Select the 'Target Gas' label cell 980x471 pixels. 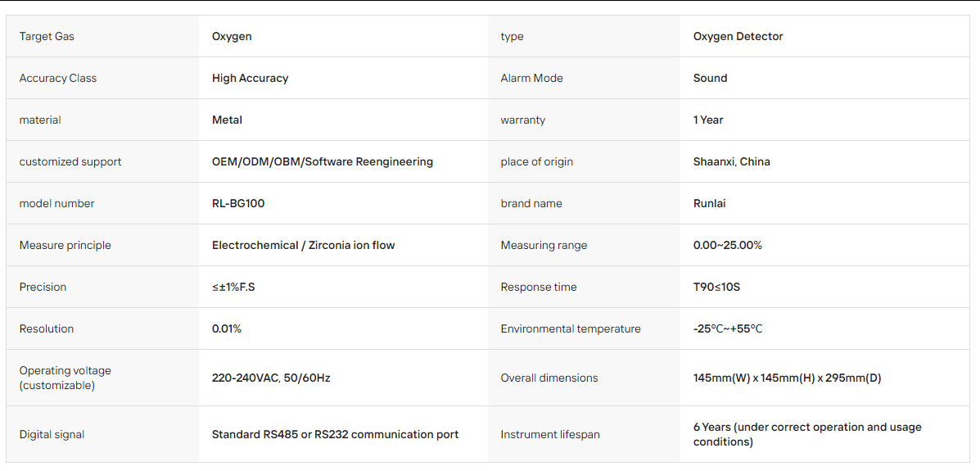click(x=47, y=36)
